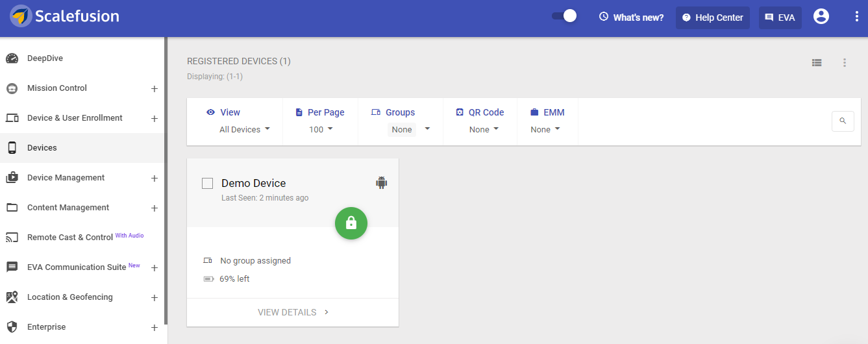
Task: Open registered devices three-dot options
Action: click(845, 63)
